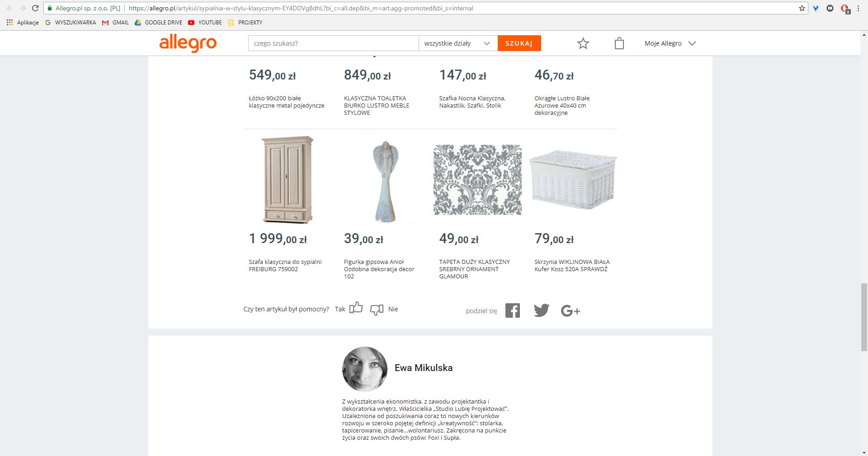Open the grey damask wallpaper thumbnail

[477, 180]
